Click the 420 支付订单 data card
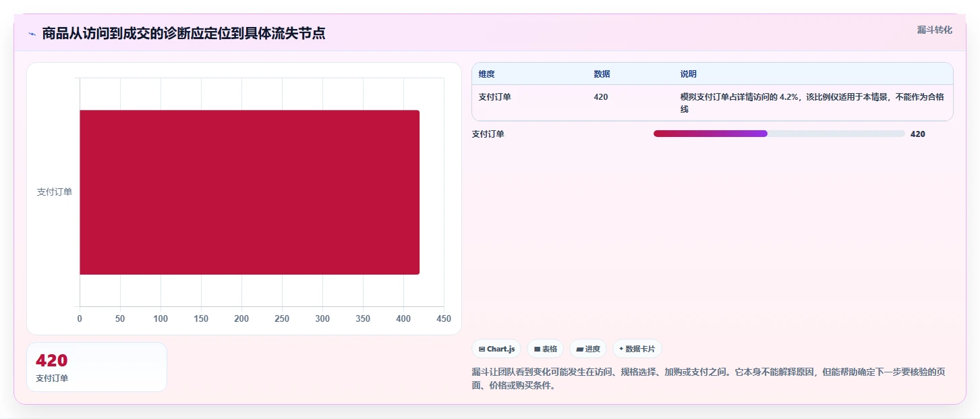The height and width of the screenshot is (419, 980). coord(96,367)
